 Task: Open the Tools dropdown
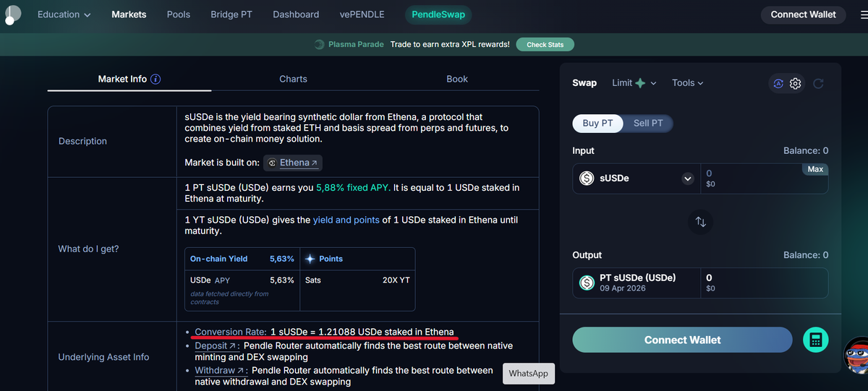pyautogui.click(x=688, y=83)
